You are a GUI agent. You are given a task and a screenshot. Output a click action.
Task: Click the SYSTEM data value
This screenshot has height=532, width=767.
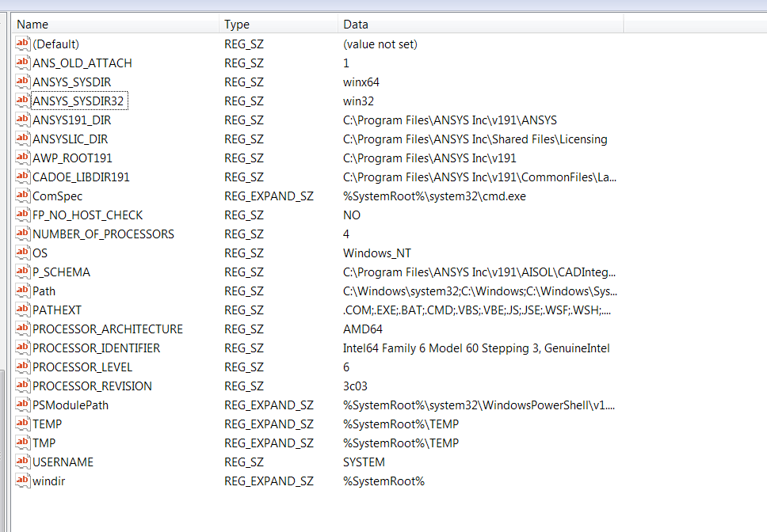point(364,462)
